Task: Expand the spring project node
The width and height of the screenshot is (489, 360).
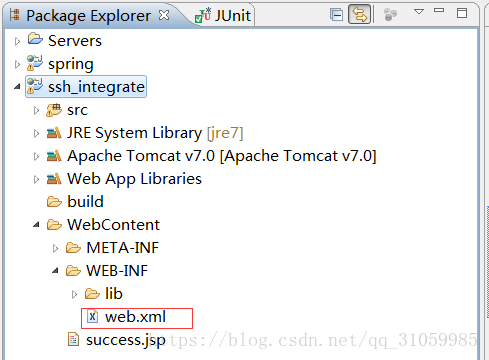Action: click(x=17, y=64)
